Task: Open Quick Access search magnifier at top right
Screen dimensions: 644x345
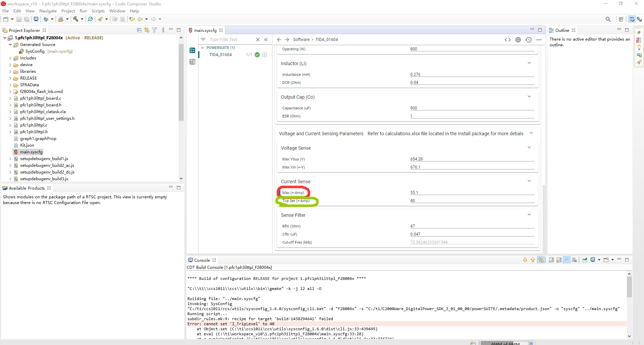Action: (608, 19)
